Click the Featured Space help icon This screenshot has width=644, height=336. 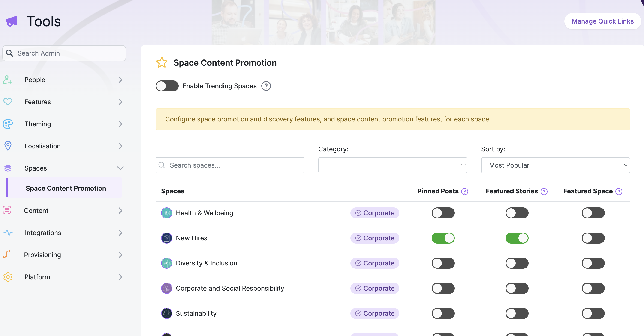pos(619,192)
